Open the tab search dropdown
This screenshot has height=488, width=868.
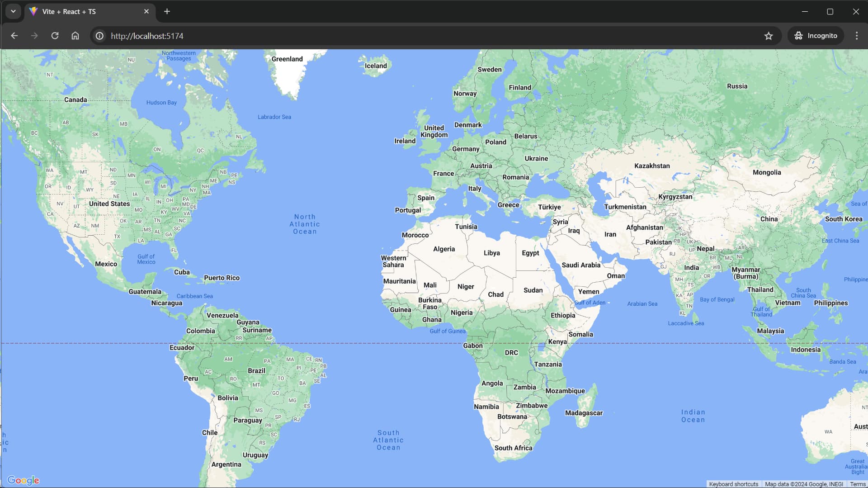pos(13,11)
